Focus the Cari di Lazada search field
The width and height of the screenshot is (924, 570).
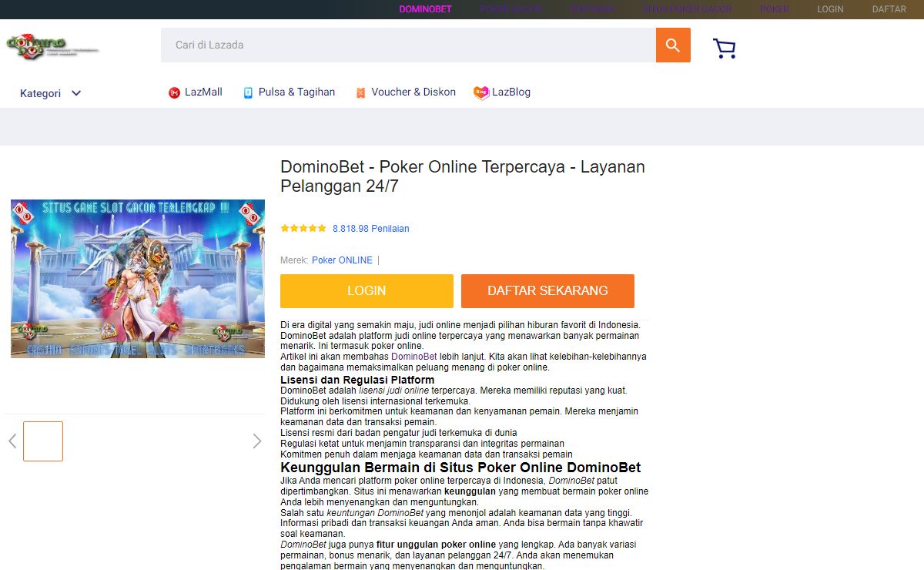[x=408, y=45]
